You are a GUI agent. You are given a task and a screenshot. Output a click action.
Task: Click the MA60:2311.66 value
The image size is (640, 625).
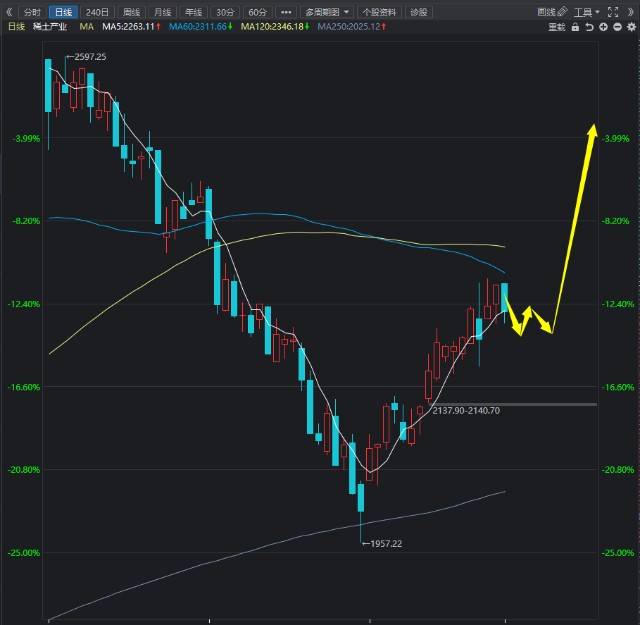198,27
